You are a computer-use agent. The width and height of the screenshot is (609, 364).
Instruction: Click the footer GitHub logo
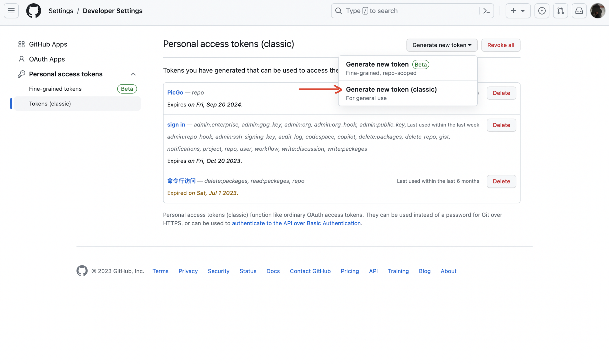(x=82, y=271)
